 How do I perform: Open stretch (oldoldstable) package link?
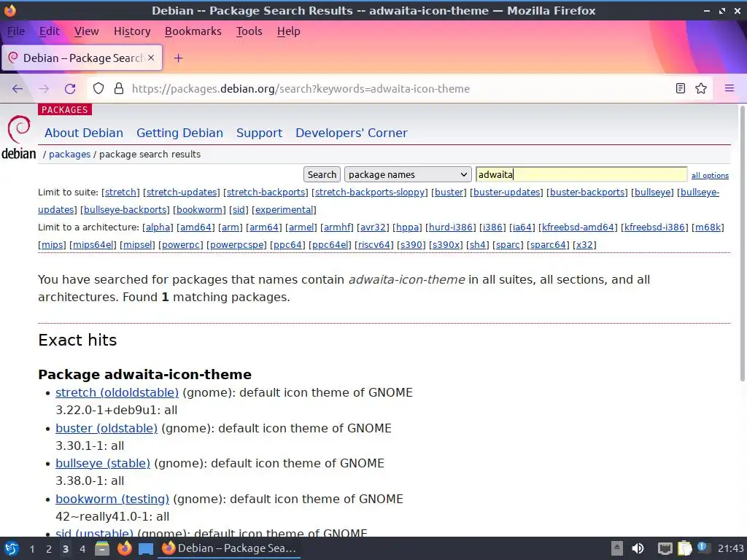(x=117, y=393)
